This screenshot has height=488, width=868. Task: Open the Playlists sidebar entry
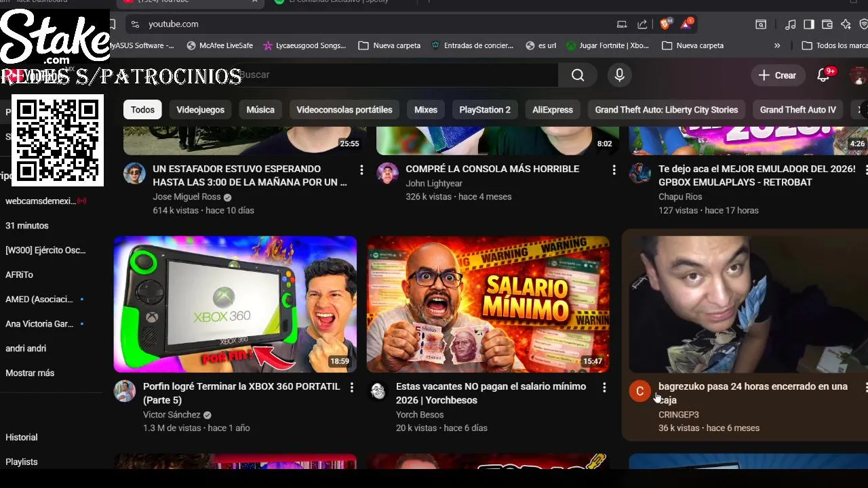[22, 462]
